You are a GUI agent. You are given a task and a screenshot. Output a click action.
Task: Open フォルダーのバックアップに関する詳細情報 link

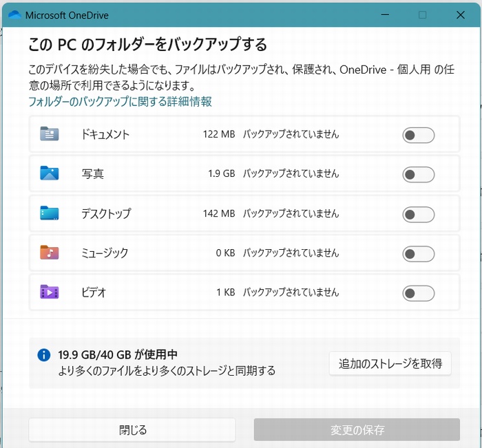tap(120, 102)
